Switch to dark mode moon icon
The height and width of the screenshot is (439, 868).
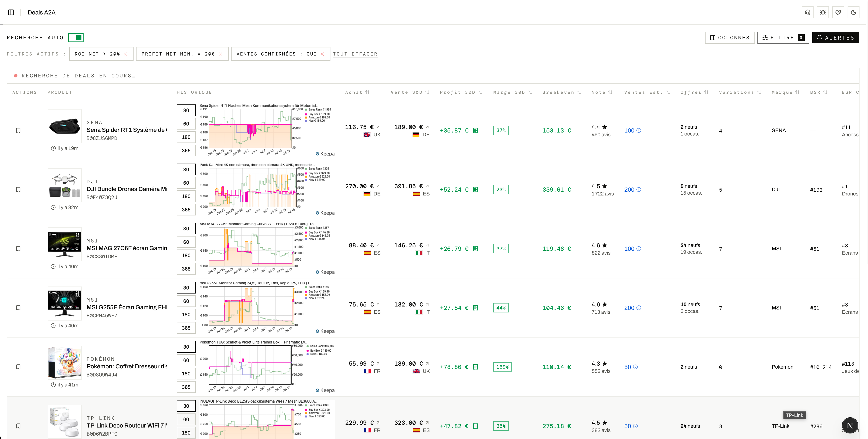coord(854,13)
